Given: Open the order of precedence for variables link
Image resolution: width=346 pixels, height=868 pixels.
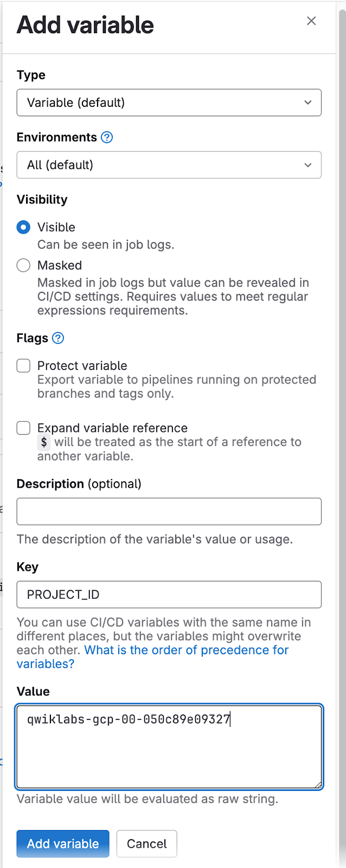Looking at the screenshot, I should (x=187, y=650).
